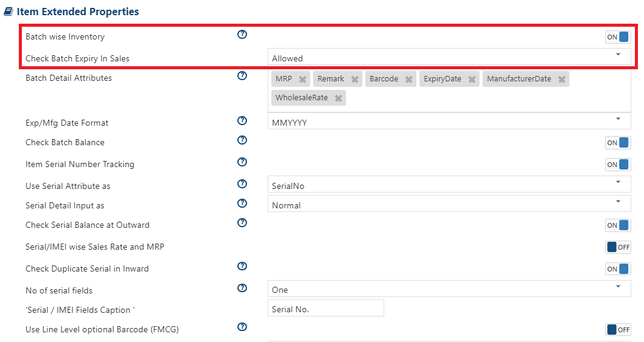The width and height of the screenshot is (644, 342).
Task: Click help icon beside Batch wise Inventory
Action: 242,35
